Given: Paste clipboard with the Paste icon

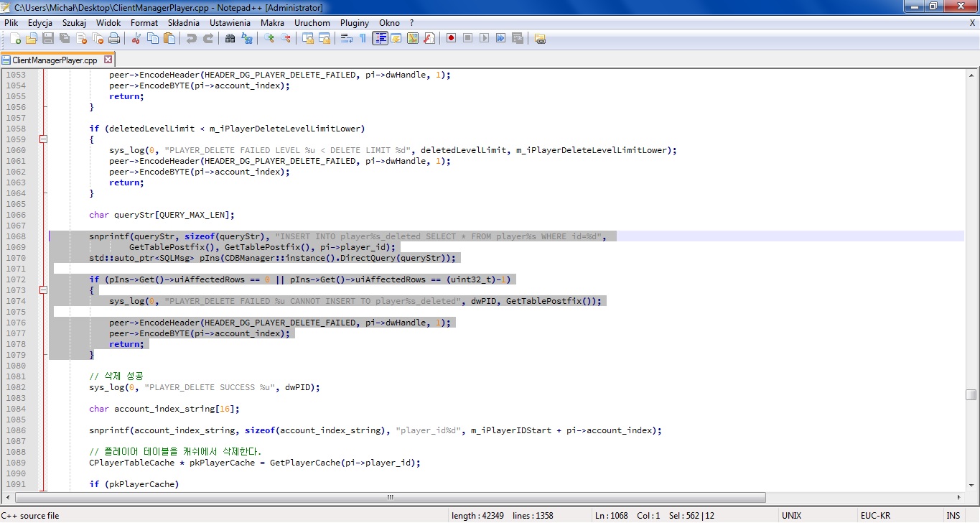Looking at the screenshot, I should 169,38.
